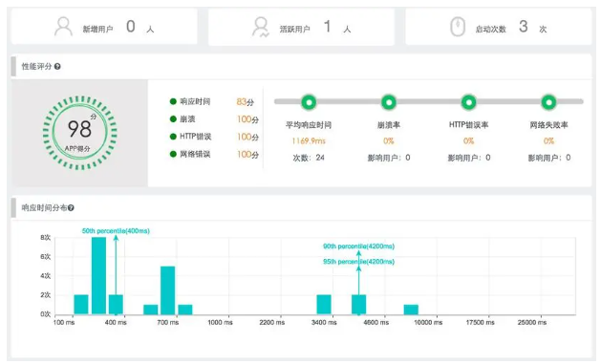Click the 0% value under HTTP错误率
The height and width of the screenshot is (364, 601).
click(x=469, y=141)
